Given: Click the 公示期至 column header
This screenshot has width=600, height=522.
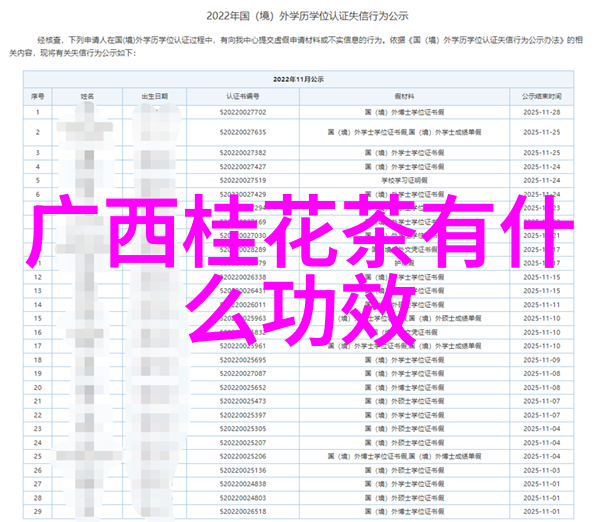Looking at the screenshot, I should [x=541, y=96].
